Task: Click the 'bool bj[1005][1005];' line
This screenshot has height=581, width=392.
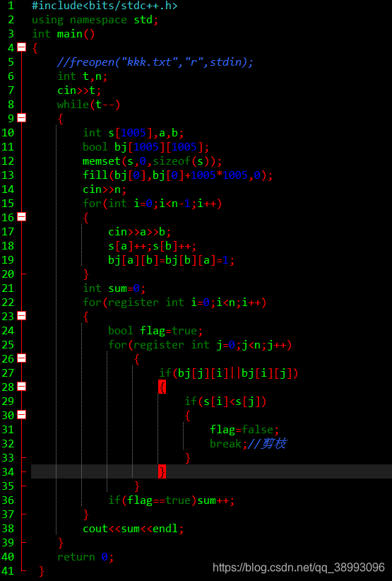Action: tap(145, 147)
